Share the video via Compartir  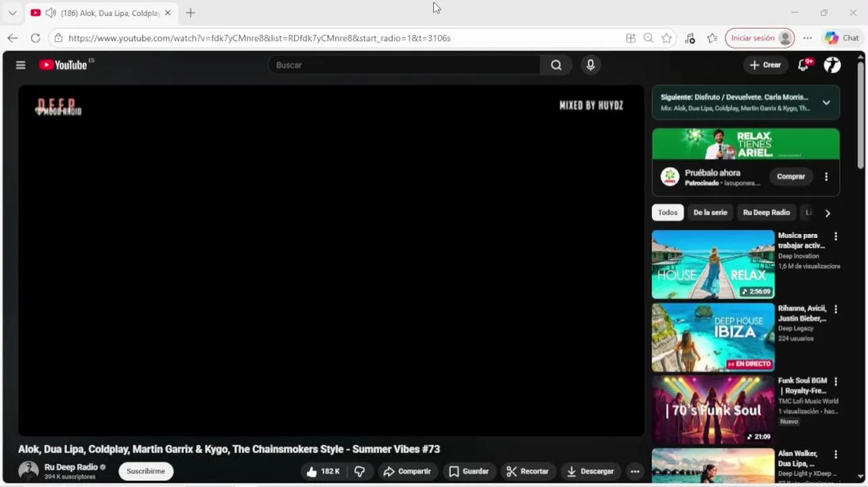[x=407, y=471]
